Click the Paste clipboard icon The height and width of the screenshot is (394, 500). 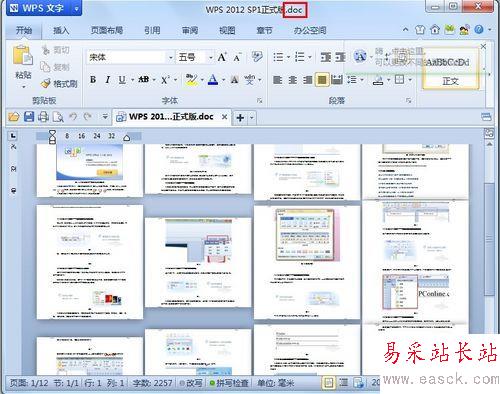23,56
